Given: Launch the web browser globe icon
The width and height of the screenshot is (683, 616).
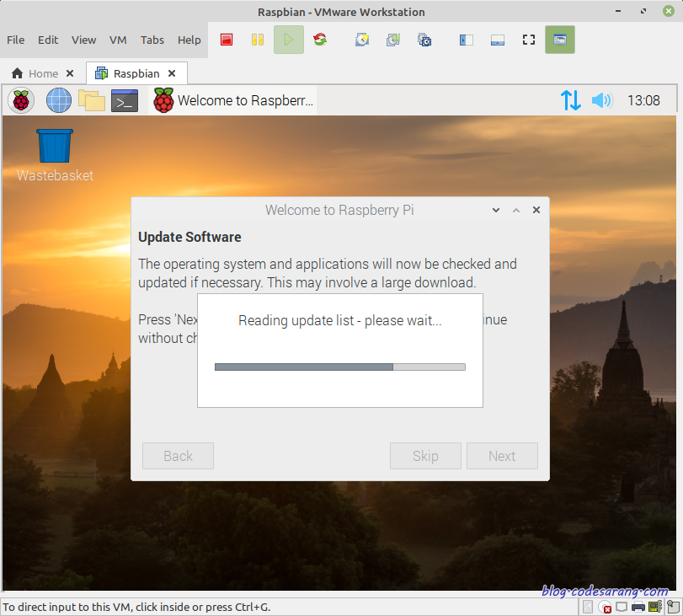Looking at the screenshot, I should (x=59, y=100).
